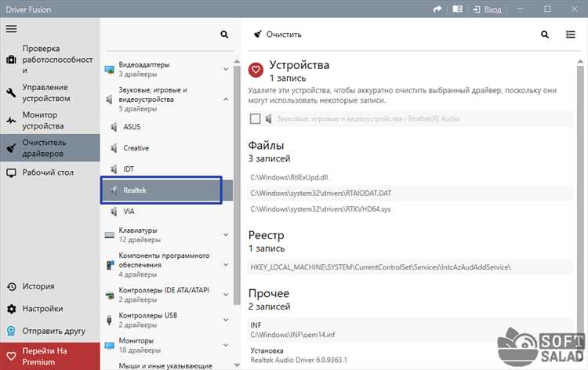Select the VIA audio driver

click(x=166, y=212)
